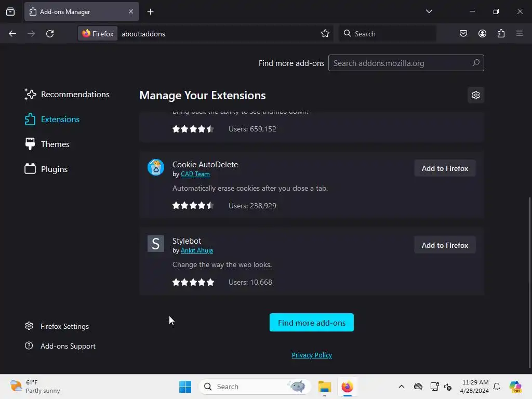The height and width of the screenshot is (399, 532).
Task: Reload the current page
Action: [x=50, y=34]
